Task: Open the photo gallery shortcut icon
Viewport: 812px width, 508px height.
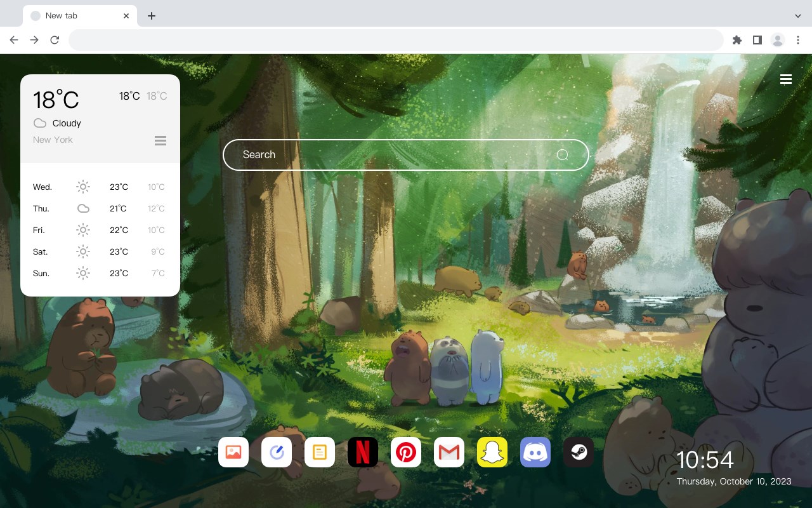Action: tap(233, 452)
